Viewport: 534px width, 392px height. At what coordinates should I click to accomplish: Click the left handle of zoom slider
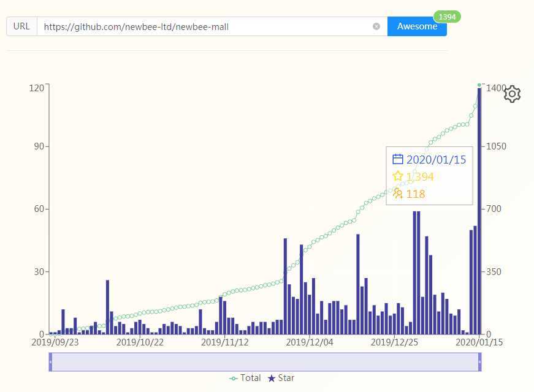pos(50,362)
